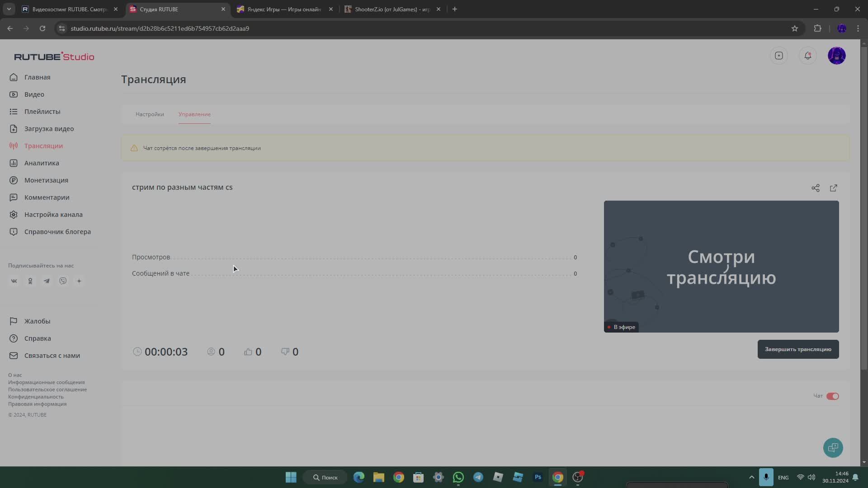This screenshot has width=868, height=488.
Task: Open stream in new tab via external link icon
Action: click(x=833, y=188)
